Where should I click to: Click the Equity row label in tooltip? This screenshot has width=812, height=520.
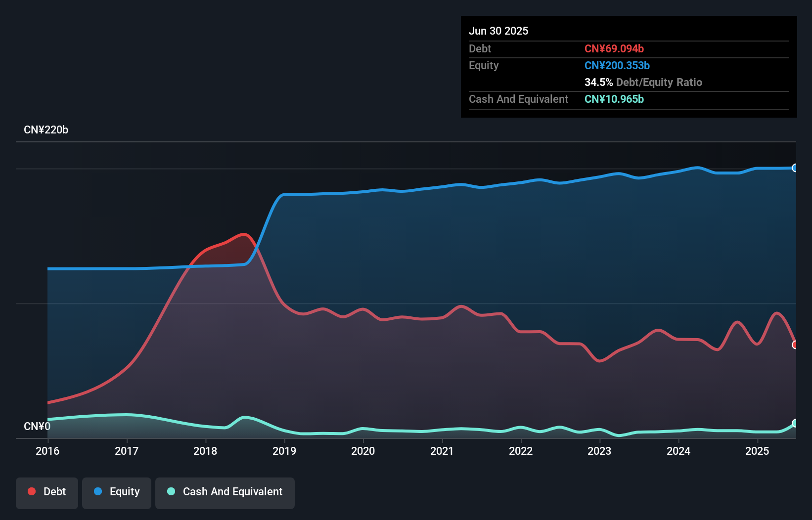click(x=484, y=66)
